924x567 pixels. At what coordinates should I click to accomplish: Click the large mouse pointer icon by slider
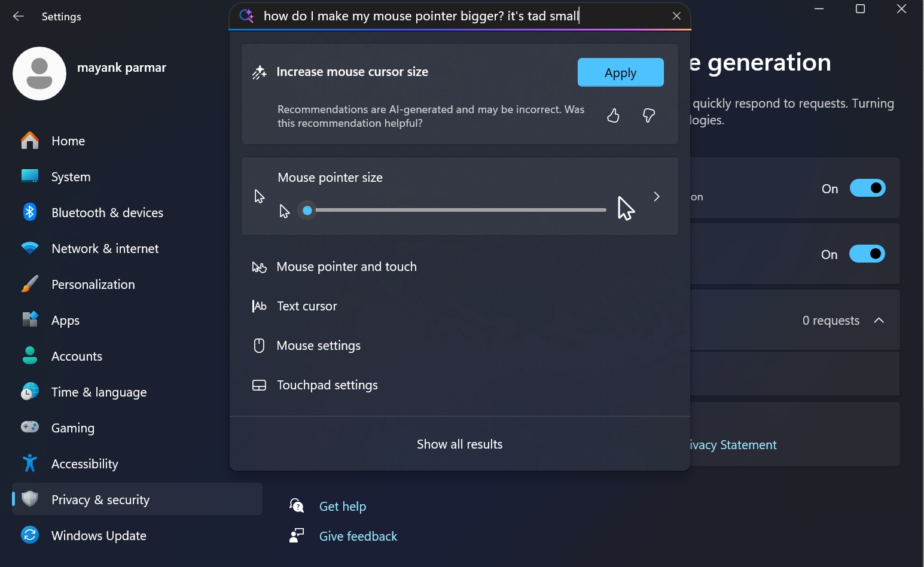click(626, 208)
